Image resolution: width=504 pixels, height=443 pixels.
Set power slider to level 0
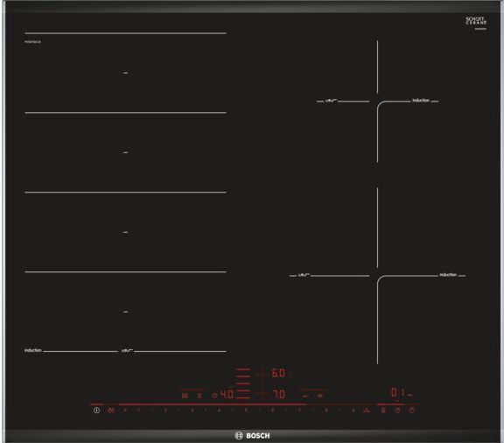pos(125,411)
